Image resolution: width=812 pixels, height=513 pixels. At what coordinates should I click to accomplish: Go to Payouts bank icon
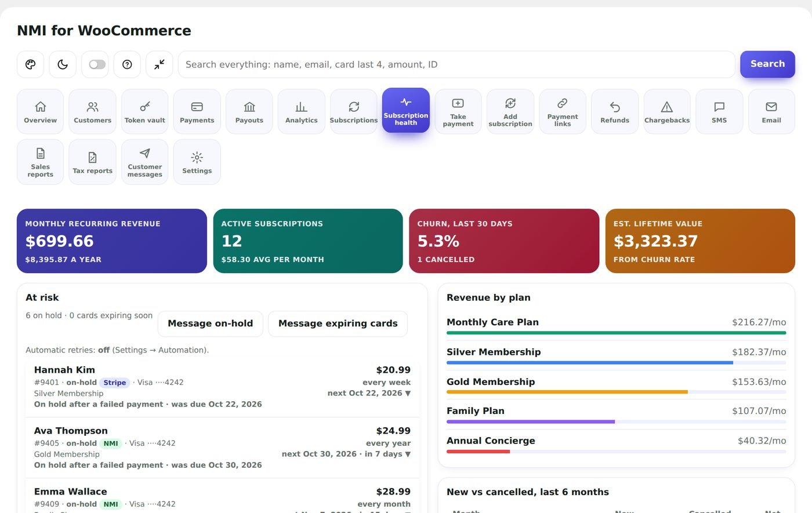pyautogui.click(x=249, y=112)
